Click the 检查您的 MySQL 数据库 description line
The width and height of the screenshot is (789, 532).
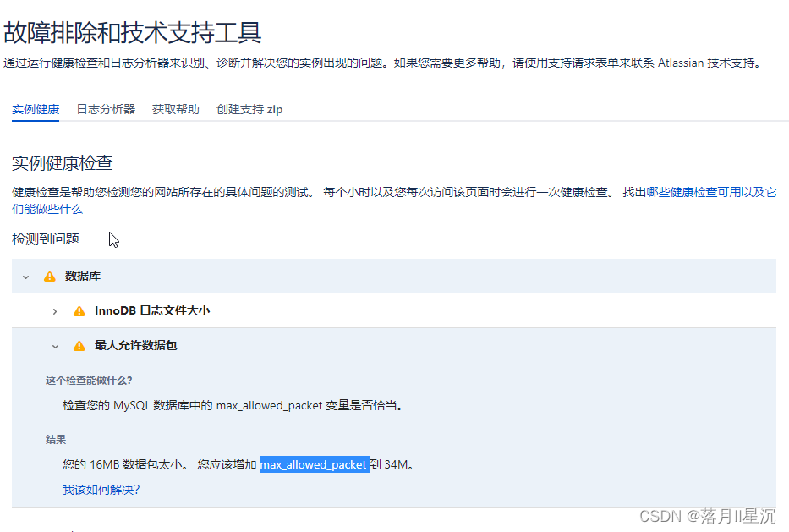(234, 405)
